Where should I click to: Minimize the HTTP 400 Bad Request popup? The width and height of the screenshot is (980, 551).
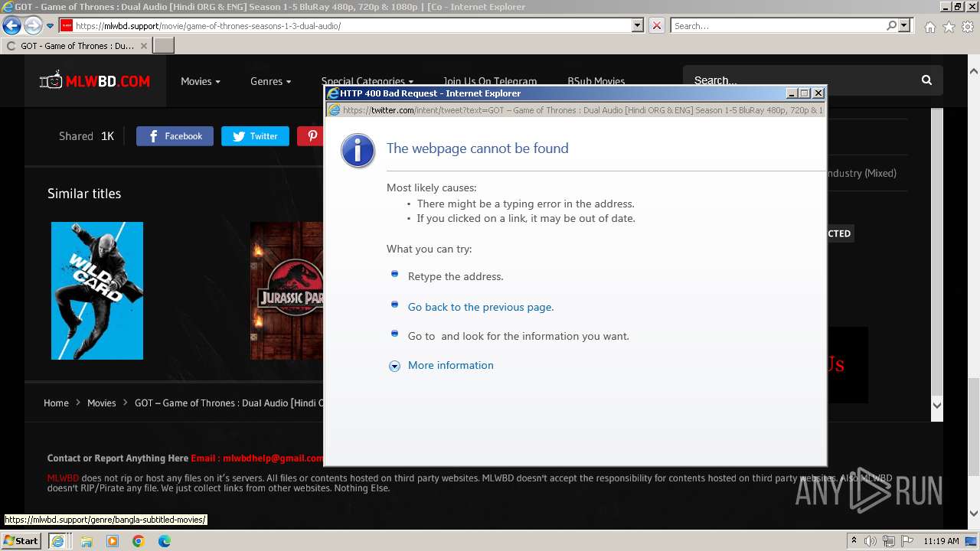pyautogui.click(x=792, y=93)
